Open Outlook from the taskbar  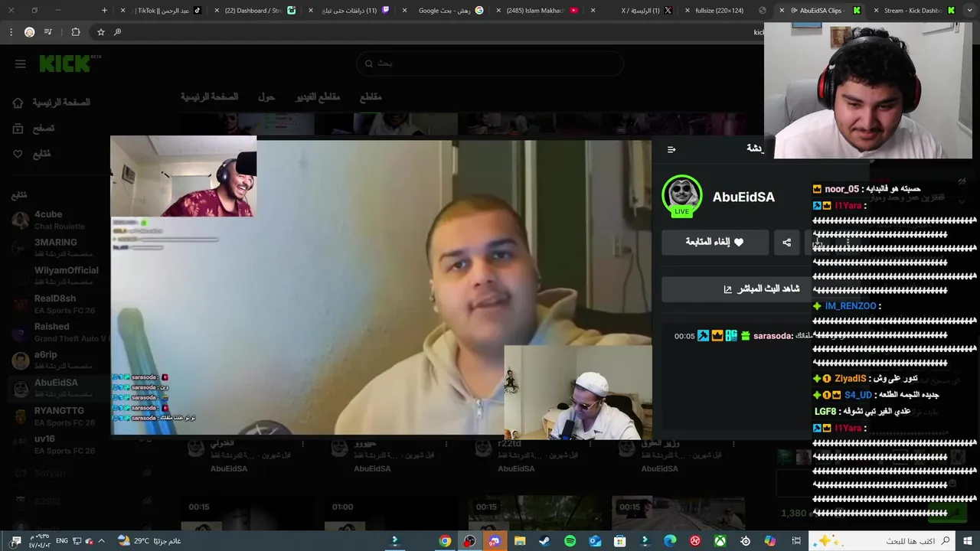tap(595, 541)
